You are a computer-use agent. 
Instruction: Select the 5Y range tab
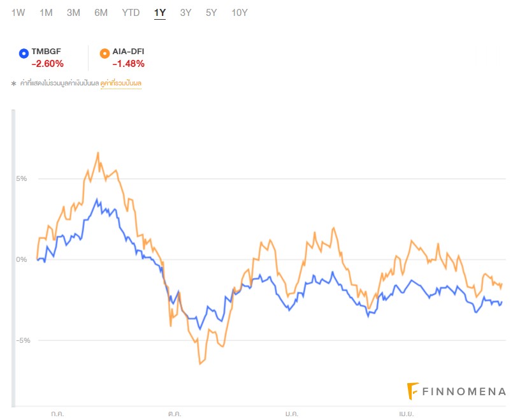pyautogui.click(x=211, y=13)
